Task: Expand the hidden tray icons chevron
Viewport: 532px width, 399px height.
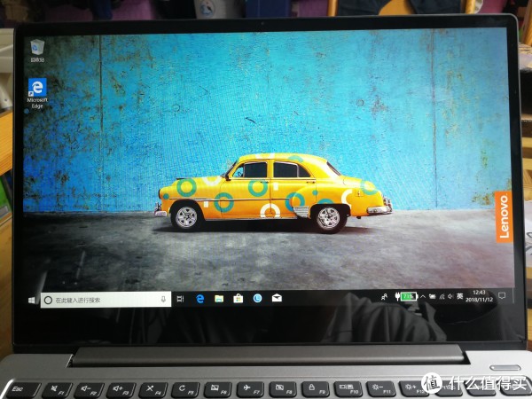Action: point(423,296)
